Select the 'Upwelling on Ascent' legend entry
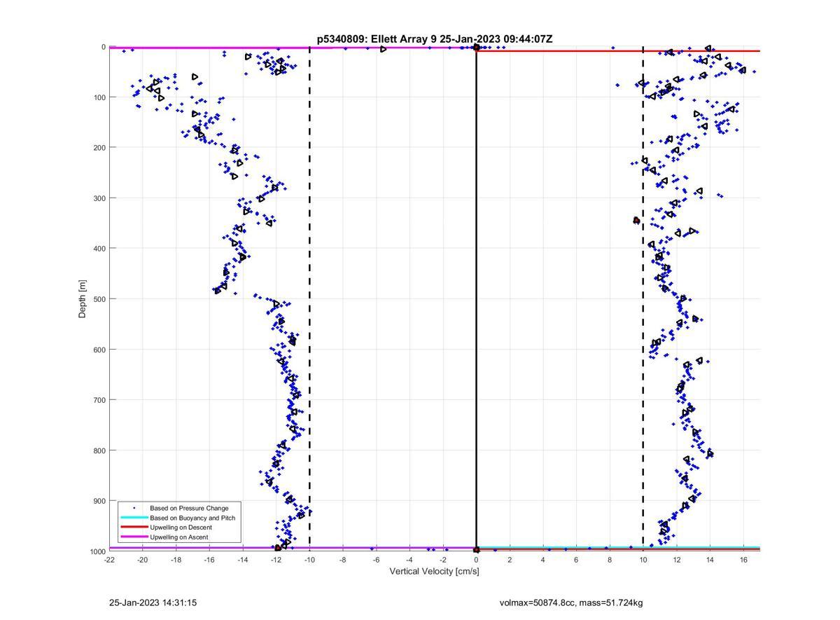 [x=178, y=537]
